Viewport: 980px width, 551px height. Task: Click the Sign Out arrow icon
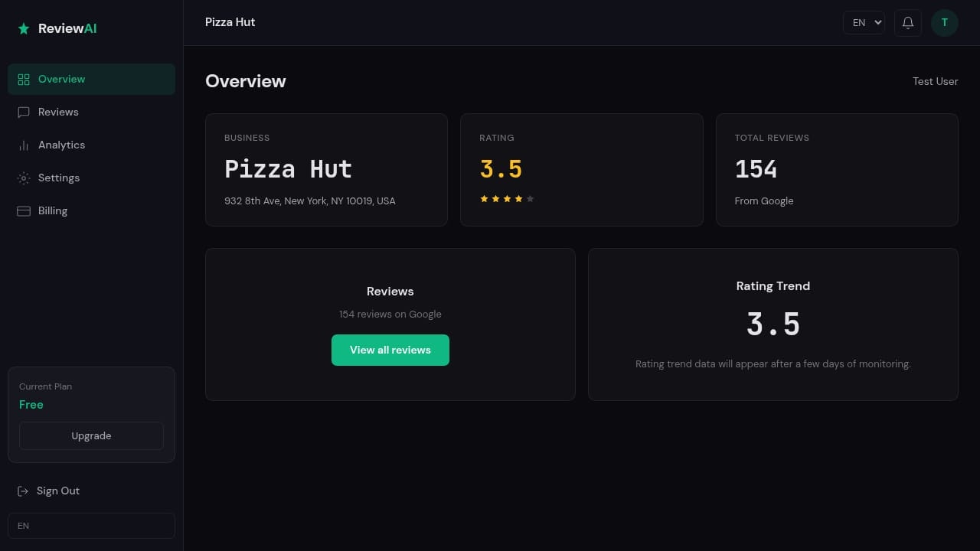23,491
